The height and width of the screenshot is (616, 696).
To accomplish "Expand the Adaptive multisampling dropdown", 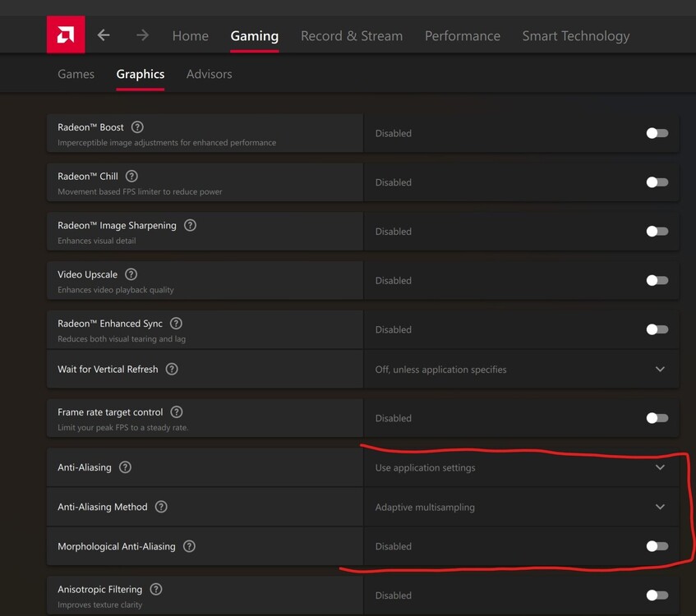I will tap(660, 507).
